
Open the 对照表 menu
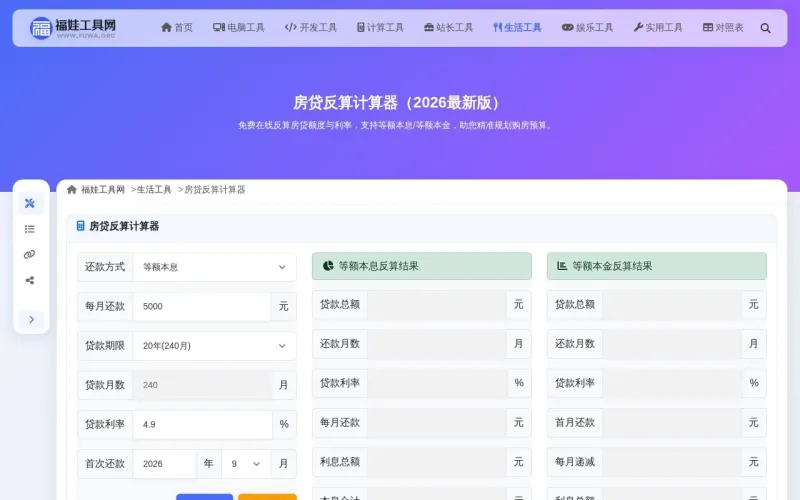click(723, 28)
